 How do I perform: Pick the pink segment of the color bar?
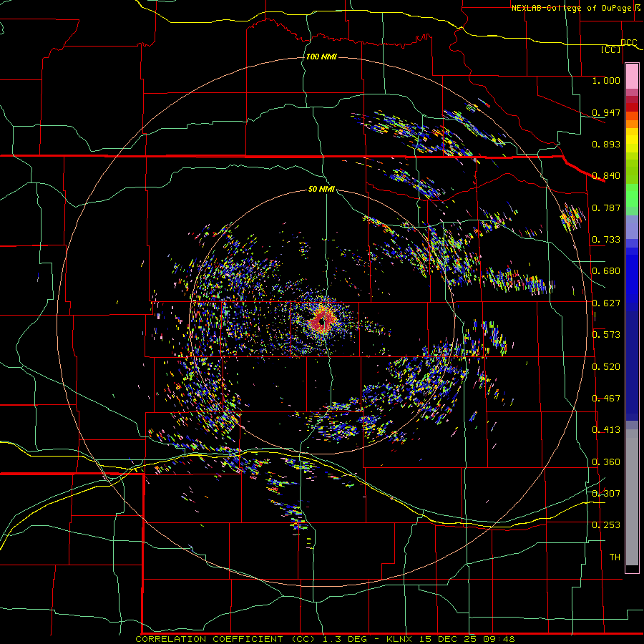click(x=632, y=77)
